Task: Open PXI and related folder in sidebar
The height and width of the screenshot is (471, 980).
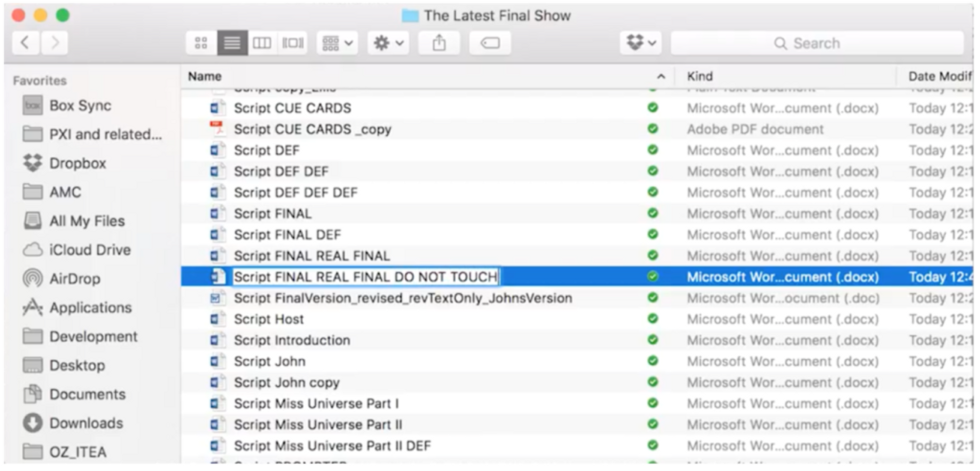Action: (92, 134)
